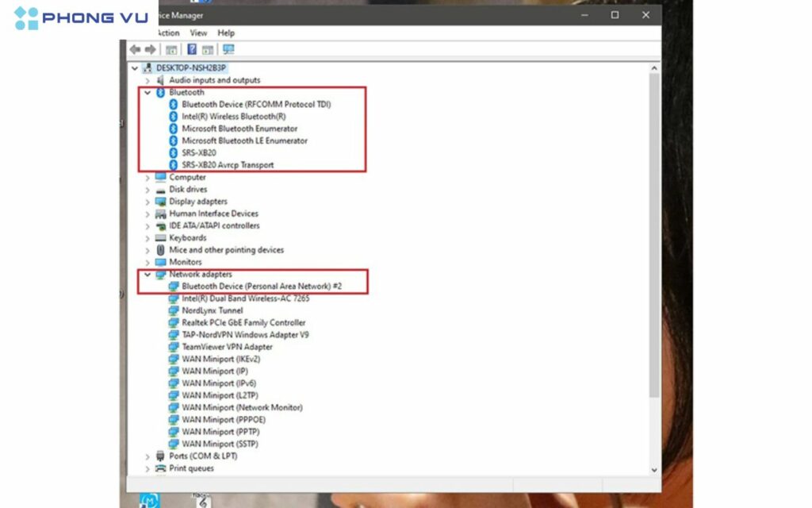Click the forward navigation arrow in the toolbar
Image resolution: width=812 pixels, height=508 pixels.
click(x=149, y=49)
